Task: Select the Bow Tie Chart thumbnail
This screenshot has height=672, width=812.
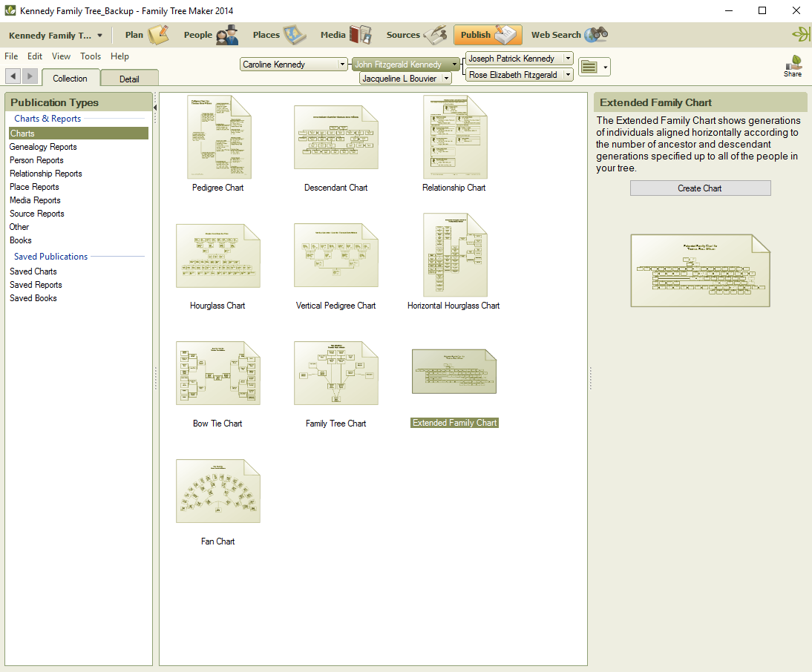Action: pos(218,373)
